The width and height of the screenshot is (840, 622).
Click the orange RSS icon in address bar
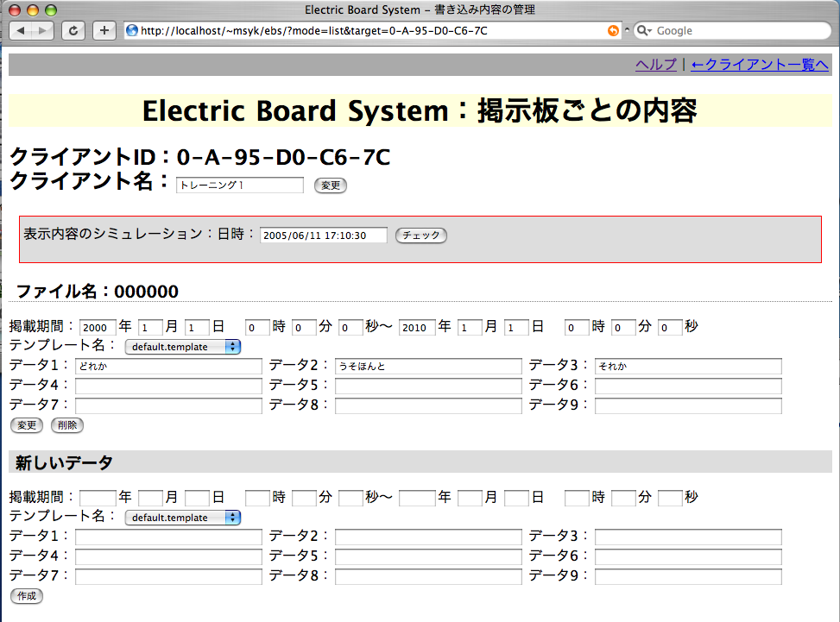613,30
